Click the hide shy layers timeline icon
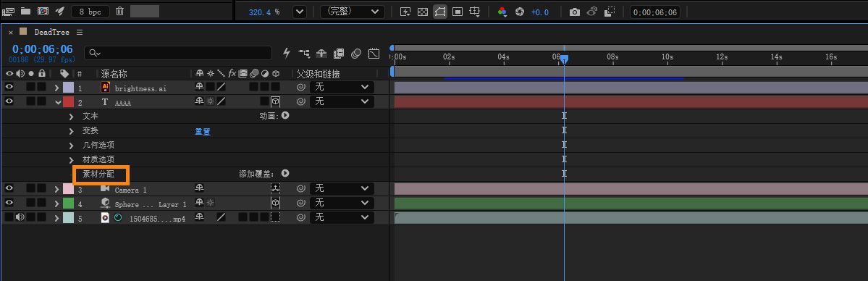The image size is (868, 281). [321, 53]
